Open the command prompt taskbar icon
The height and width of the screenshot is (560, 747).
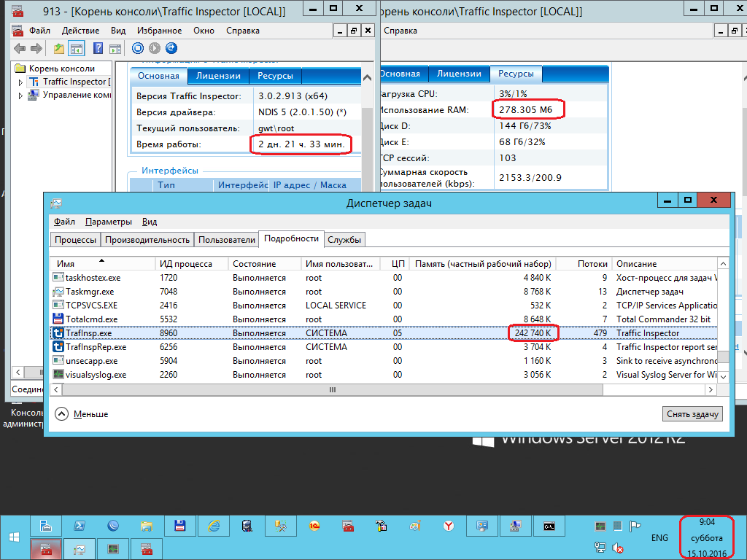tap(549, 526)
